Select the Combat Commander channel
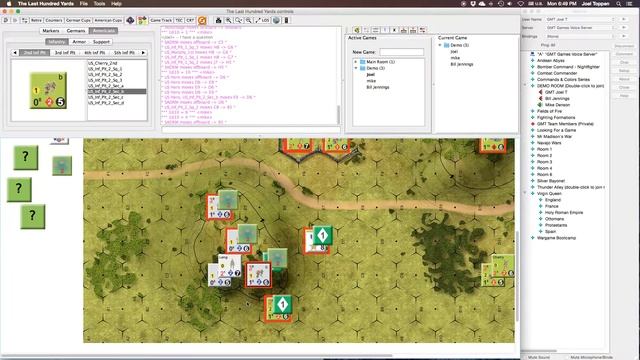640x360 pixels. 557,73
